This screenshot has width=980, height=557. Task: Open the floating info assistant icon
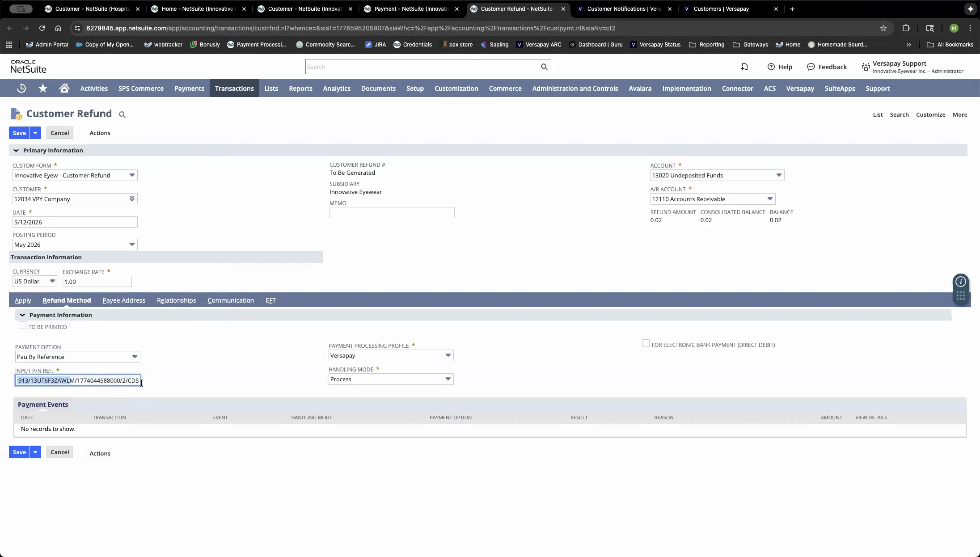961,282
